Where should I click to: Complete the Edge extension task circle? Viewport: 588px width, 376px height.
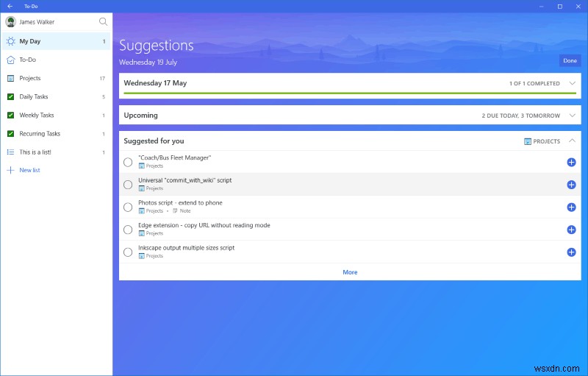(x=128, y=230)
